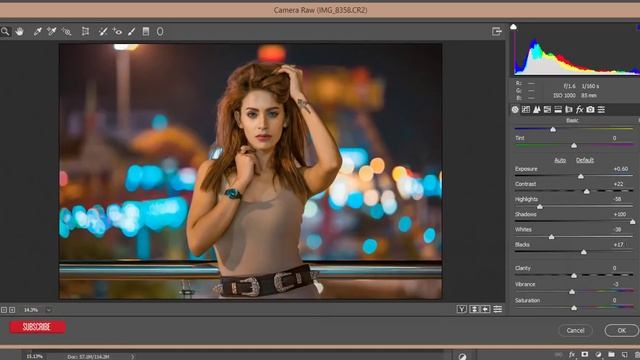
Task: Switch to the Tone Curve tab icon
Action: coord(526,109)
